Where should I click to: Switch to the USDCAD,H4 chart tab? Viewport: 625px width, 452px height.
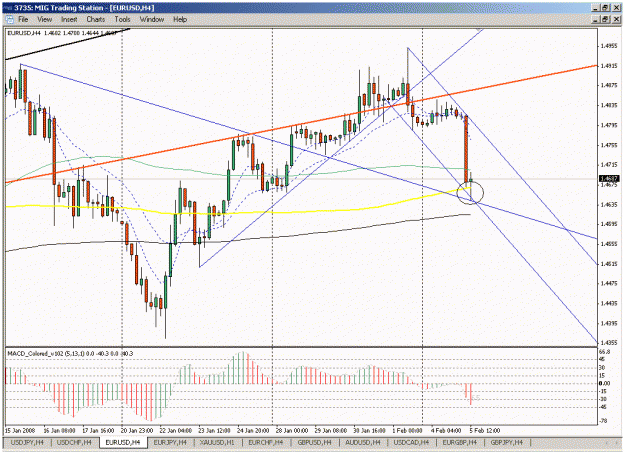[411, 442]
